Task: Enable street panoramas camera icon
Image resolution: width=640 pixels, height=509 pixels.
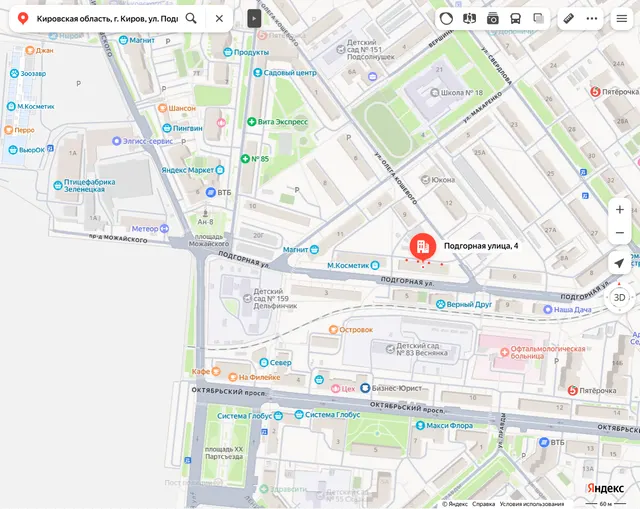Action: point(493,18)
